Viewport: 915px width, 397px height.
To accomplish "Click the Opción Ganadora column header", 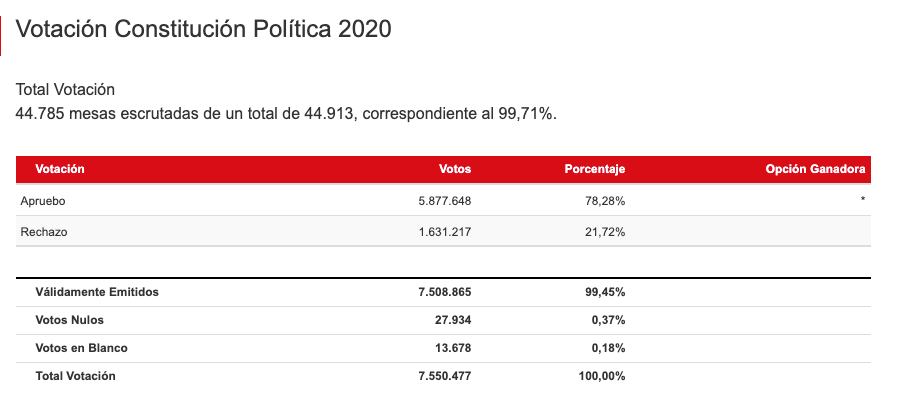I will coord(815,169).
